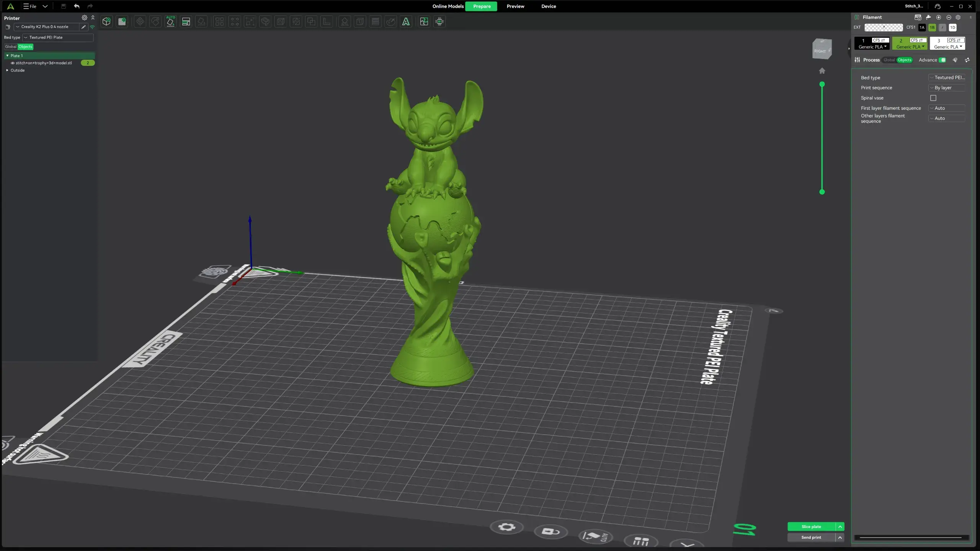This screenshot has width=980, height=551.
Task: Open the Variable layer height tool
Action: point(375,22)
